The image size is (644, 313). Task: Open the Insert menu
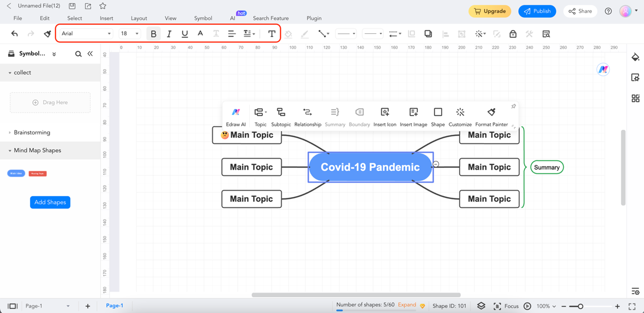point(106,18)
